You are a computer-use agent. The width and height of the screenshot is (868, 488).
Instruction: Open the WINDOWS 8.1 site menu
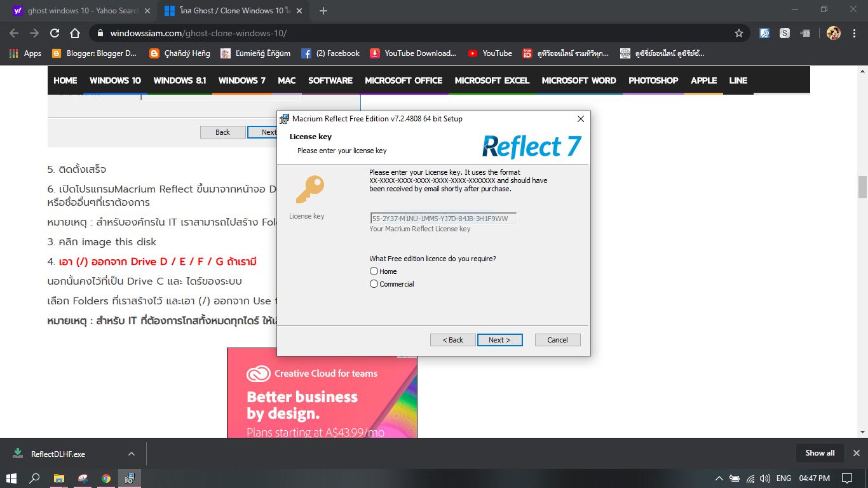pos(180,81)
